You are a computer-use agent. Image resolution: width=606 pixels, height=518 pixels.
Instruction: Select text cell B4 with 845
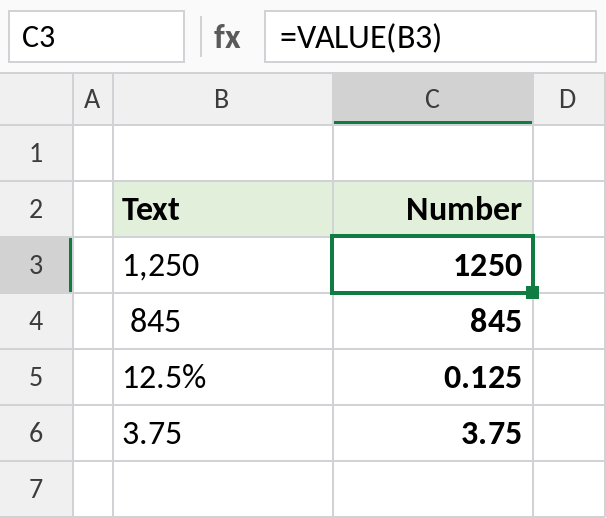223,321
